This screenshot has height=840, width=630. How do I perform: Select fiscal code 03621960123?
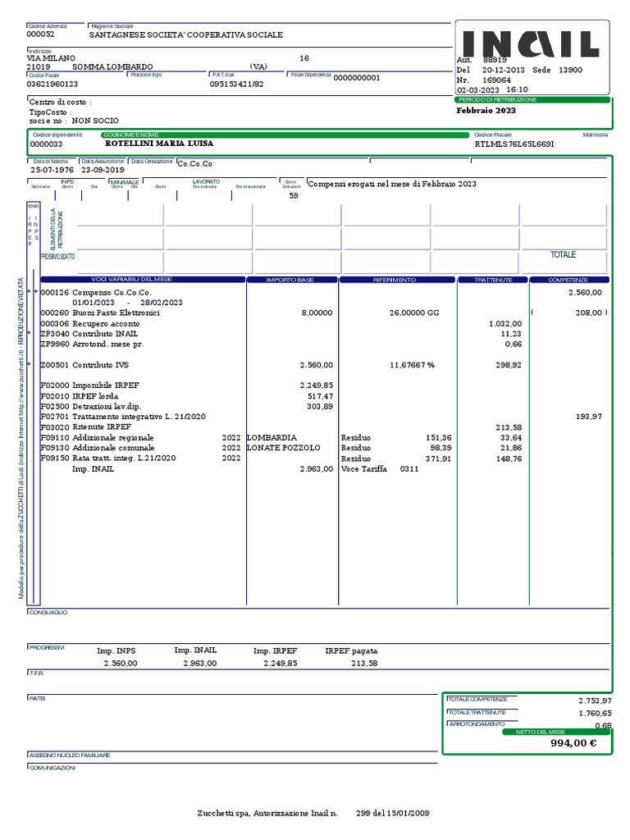click(52, 84)
